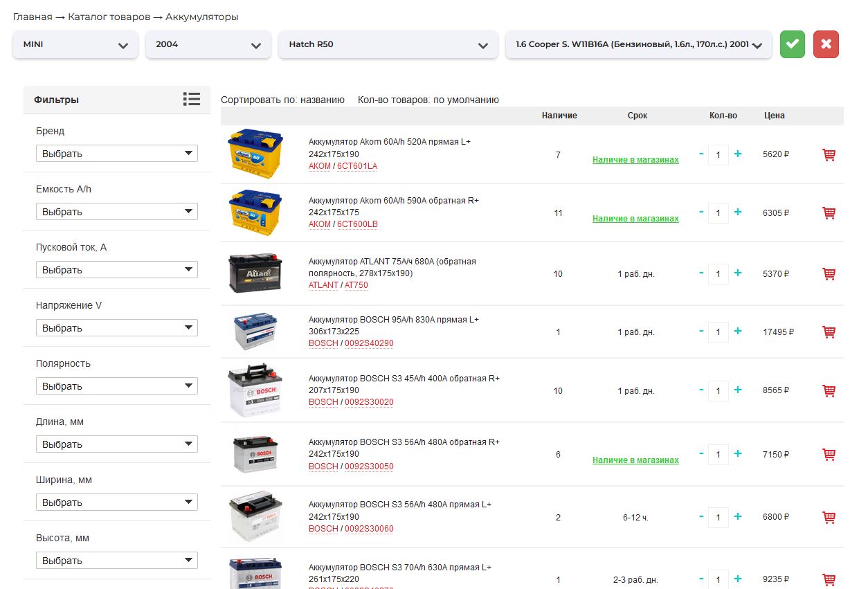Open Наличие в магазинах for first Akom battery
Image resolution: width=868 pixels, height=589 pixels.
tap(635, 160)
